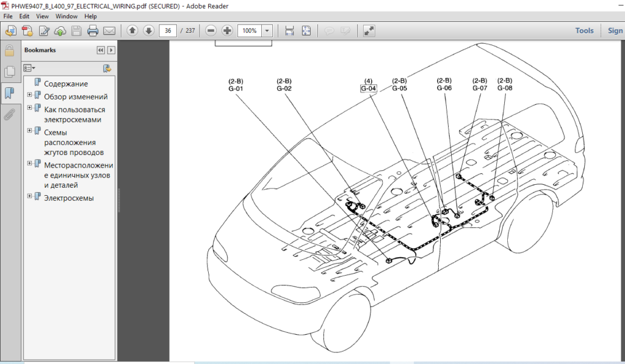Zoom in with the plus button
This screenshot has height=364, width=625.
[x=227, y=30]
